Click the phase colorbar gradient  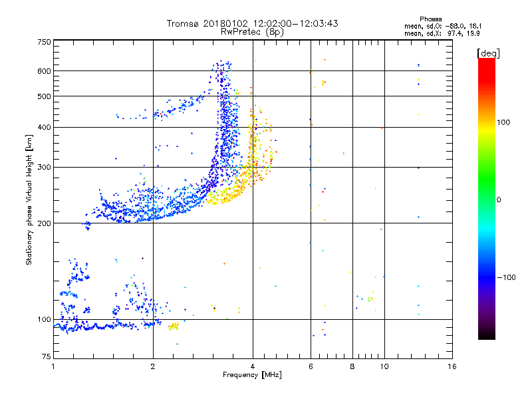[x=487, y=198]
